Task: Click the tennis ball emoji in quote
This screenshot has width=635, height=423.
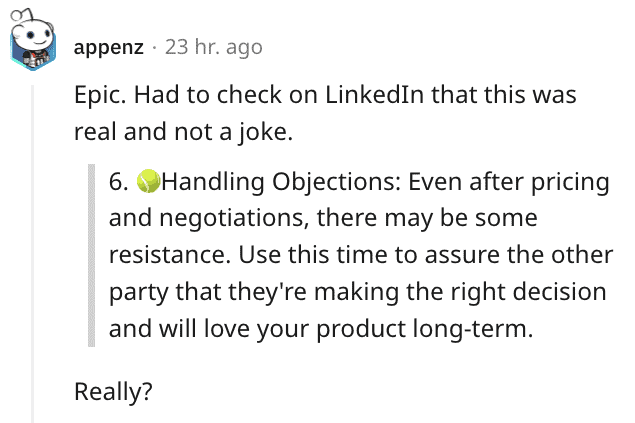Action: pos(149,181)
